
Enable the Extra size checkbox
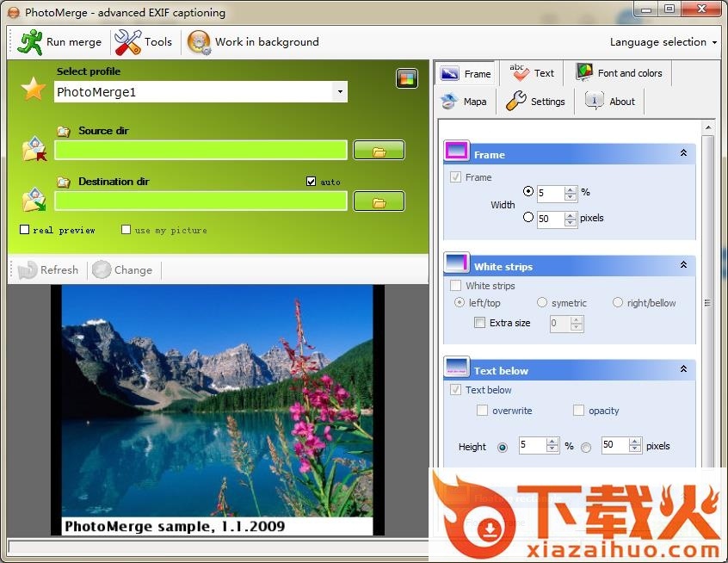(x=479, y=322)
